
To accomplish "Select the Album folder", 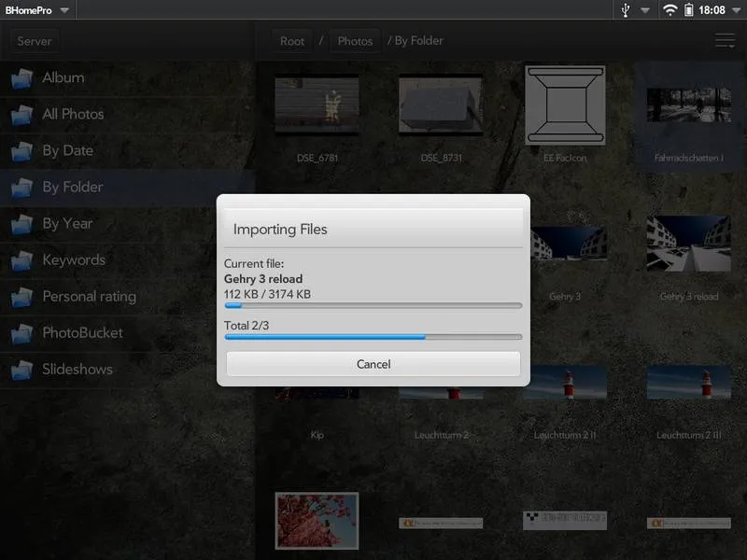I will tap(63, 78).
